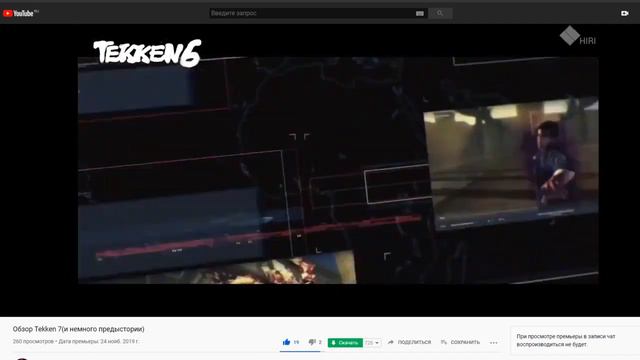
Task: Open the three-dots more actions menu
Action: (x=493, y=342)
